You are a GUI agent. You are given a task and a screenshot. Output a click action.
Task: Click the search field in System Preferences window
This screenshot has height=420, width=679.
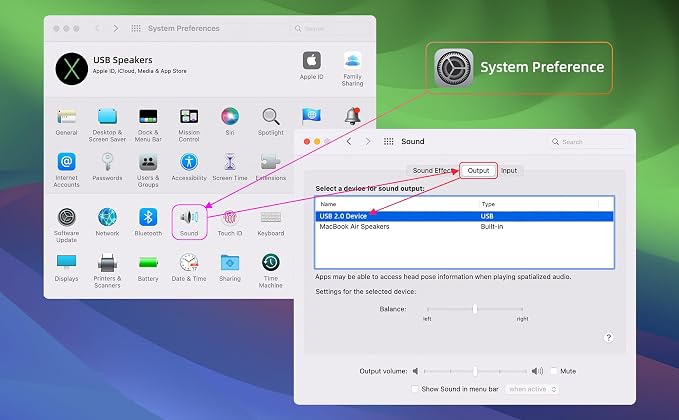point(329,29)
